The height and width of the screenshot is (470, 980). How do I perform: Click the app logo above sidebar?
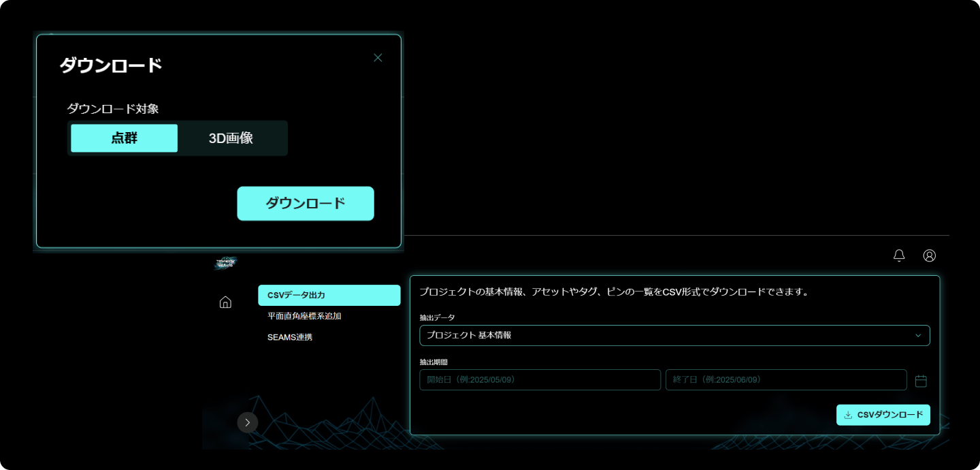click(x=225, y=264)
